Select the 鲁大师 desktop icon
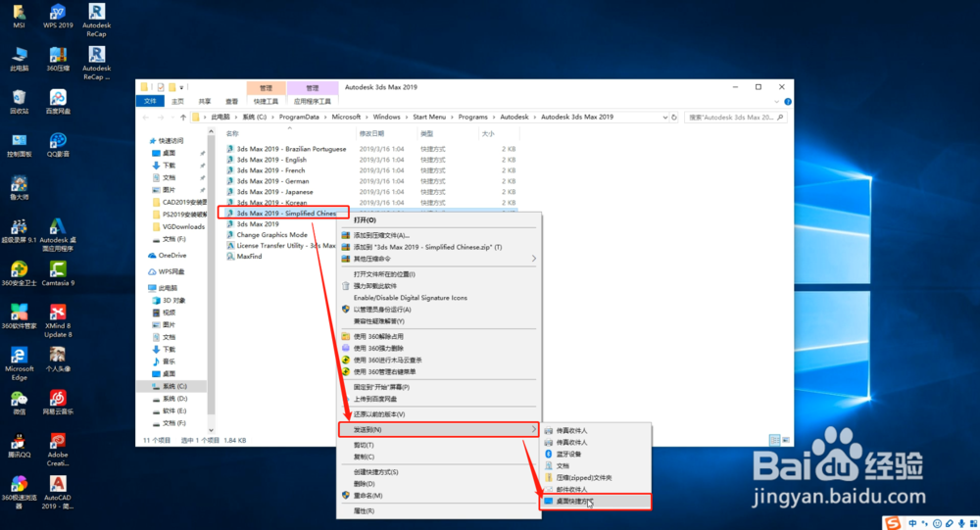 click(19, 188)
